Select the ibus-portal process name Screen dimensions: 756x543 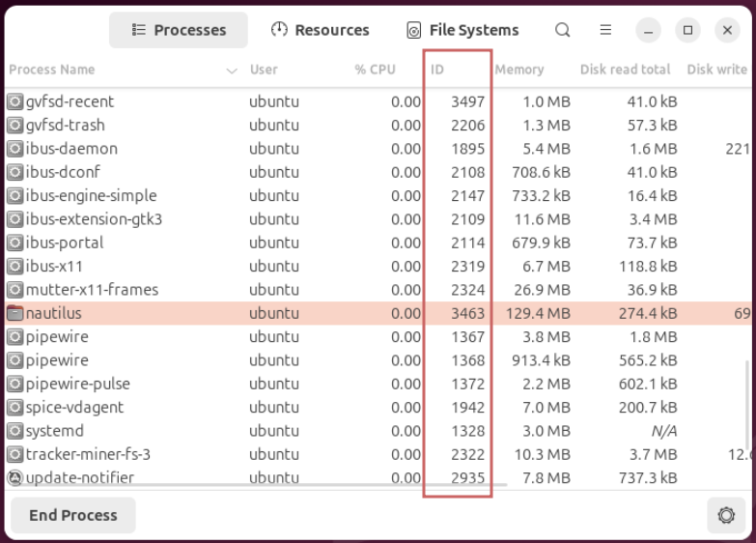click(65, 243)
